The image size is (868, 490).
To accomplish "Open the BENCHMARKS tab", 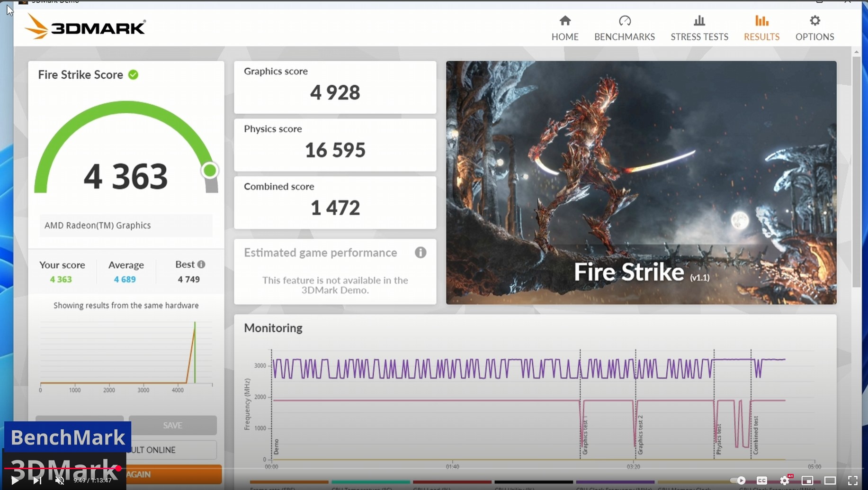I will [x=625, y=28].
